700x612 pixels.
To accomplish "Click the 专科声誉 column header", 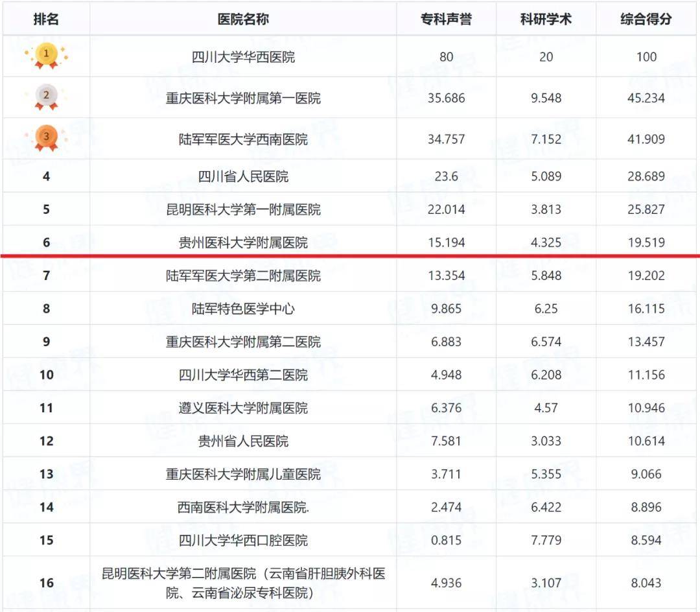I will (x=446, y=19).
